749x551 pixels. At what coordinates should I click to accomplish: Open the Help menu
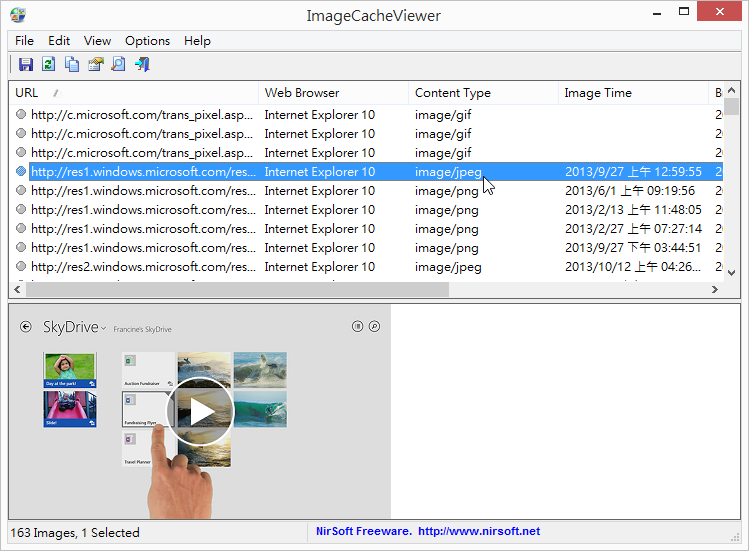click(x=197, y=41)
